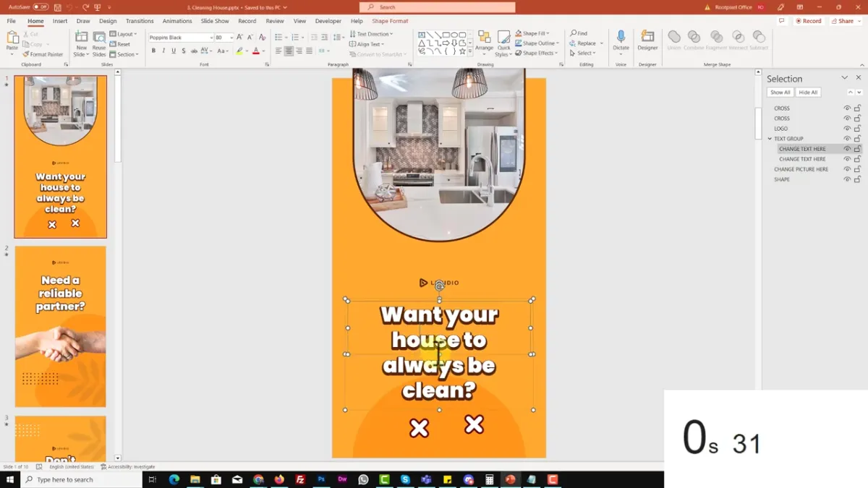The height and width of the screenshot is (488, 868).
Task: Hide the SHAPE object
Action: tap(847, 179)
